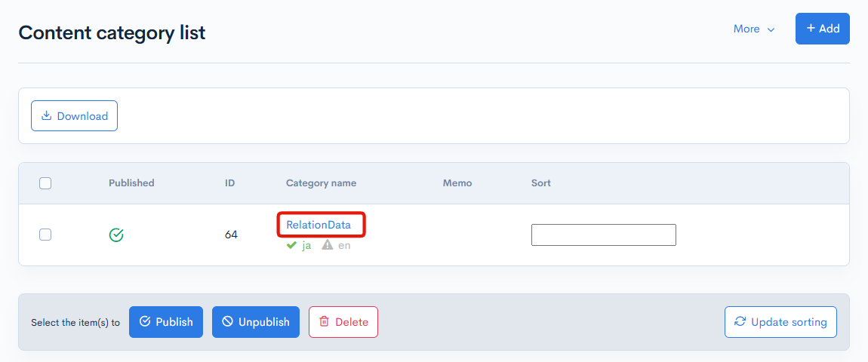The width and height of the screenshot is (868, 362).
Task: Click the Memo column header
Action: click(x=457, y=183)
